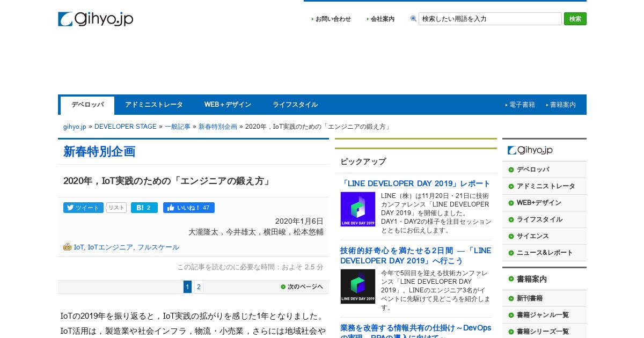Image resolution: width=644 pixels, height=338 pixels.
Task: Open the お問い合わせ link
Action: 333,19
